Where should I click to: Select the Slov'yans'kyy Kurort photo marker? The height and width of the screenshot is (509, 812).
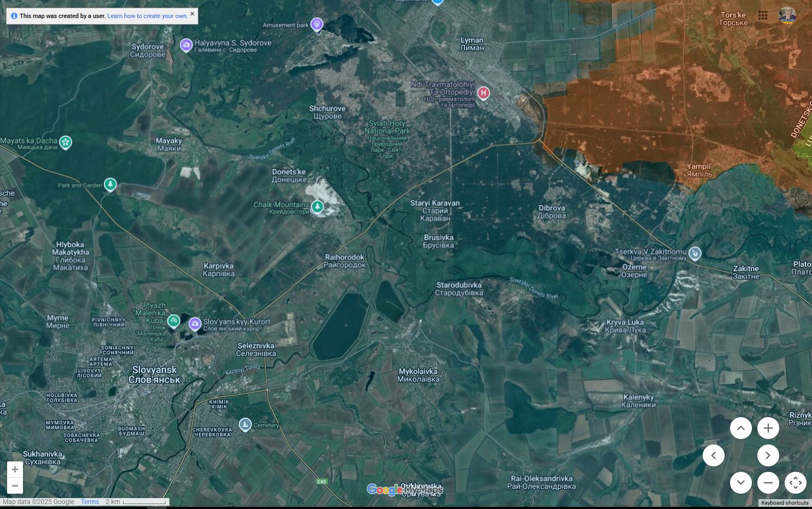pyautogui.click(x=195, y=324)
